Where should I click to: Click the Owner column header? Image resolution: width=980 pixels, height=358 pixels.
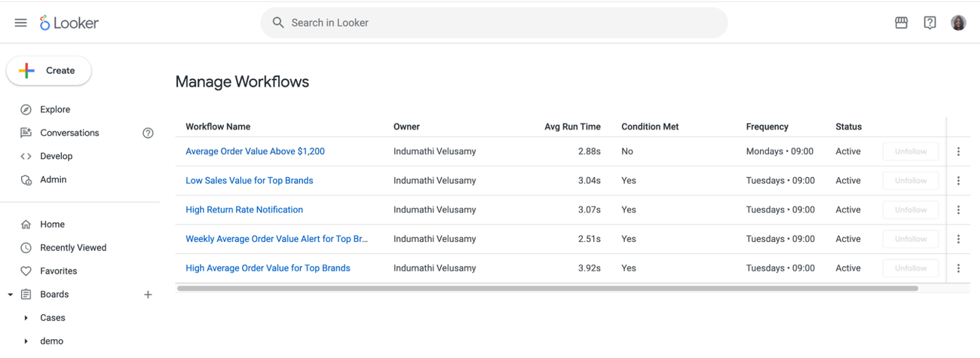tap(406, 127)
